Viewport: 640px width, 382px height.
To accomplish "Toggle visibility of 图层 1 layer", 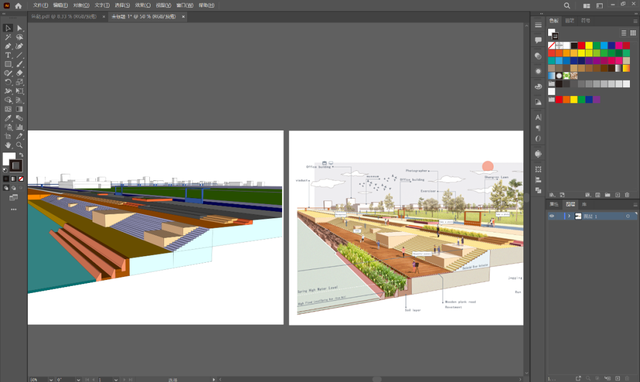I will (552, 216).
